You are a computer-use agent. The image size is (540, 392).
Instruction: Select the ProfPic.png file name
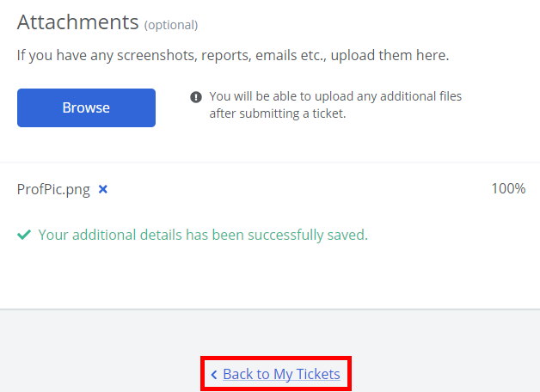point(53,189)
